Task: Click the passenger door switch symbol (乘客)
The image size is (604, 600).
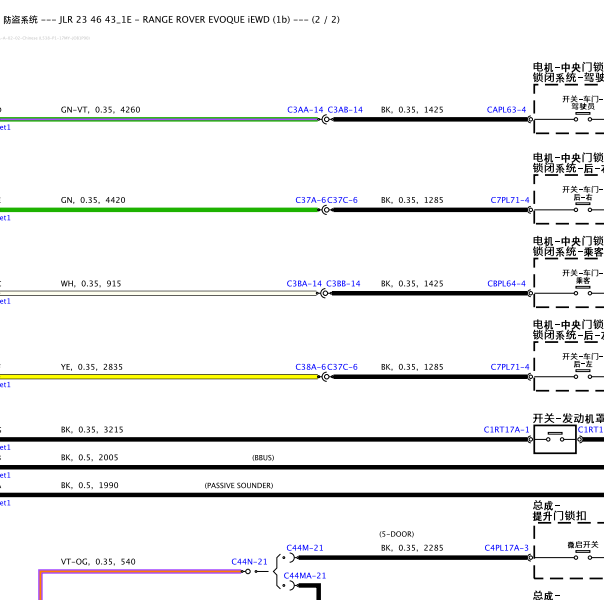Action: pyautogui.click(x=583, y=292)
